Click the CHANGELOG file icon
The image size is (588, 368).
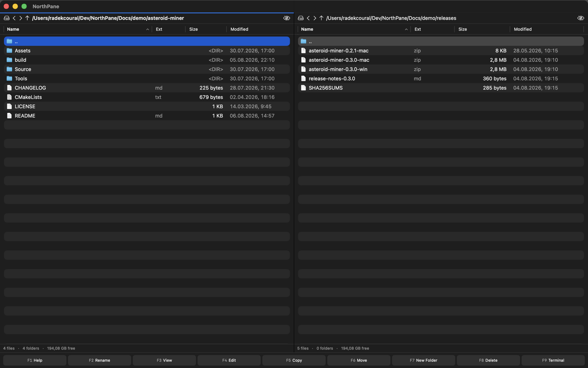click(x=9, y=88)
